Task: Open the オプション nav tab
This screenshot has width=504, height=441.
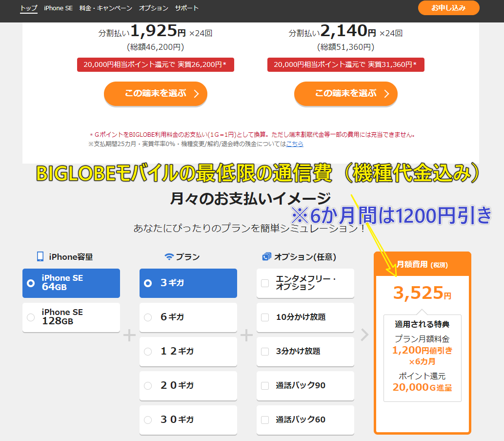Action: click(x=154, y=8)
